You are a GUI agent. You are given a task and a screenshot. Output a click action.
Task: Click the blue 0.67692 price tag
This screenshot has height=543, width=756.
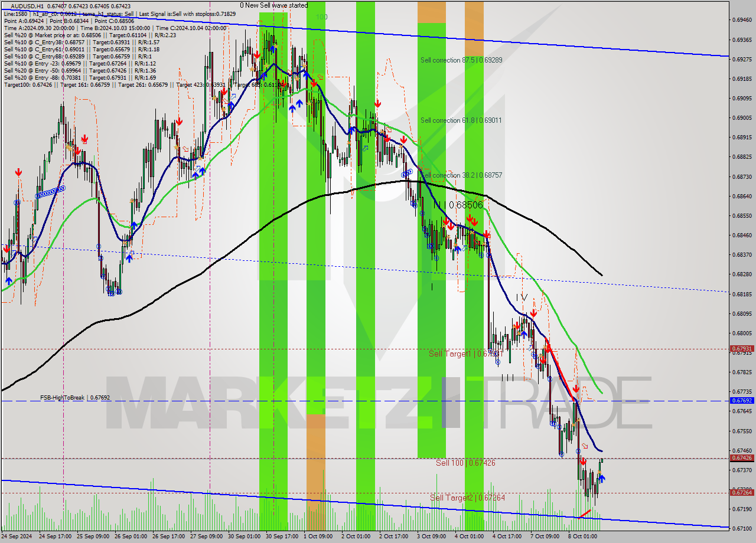742,400
